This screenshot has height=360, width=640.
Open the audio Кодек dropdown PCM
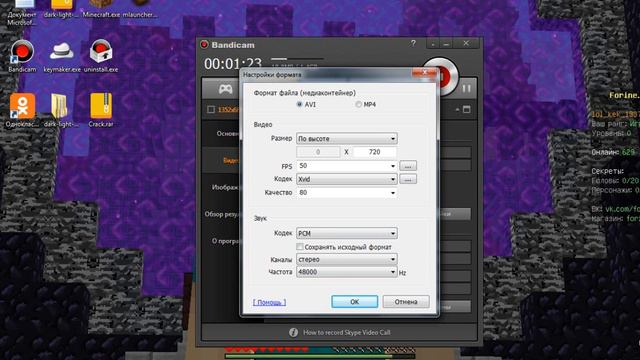pos(347,233)
